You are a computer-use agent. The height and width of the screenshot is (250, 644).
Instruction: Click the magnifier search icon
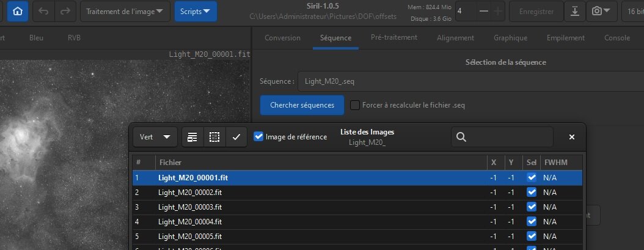click(x=461, y=137)
